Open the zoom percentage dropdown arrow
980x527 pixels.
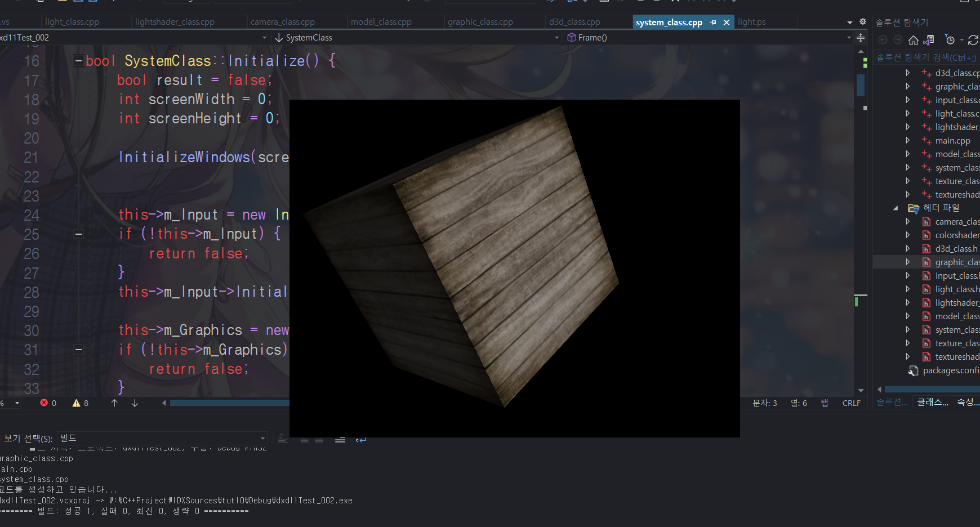coord(17,403)
